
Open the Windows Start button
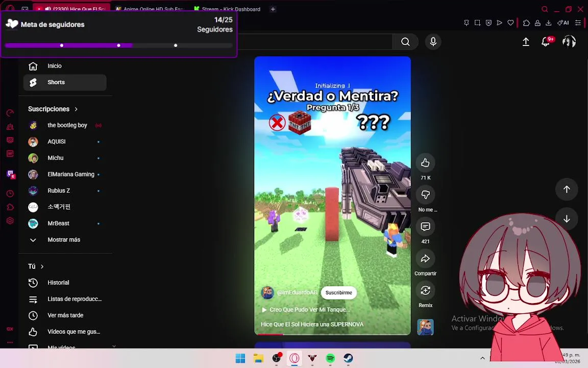(x=240, y=358)
